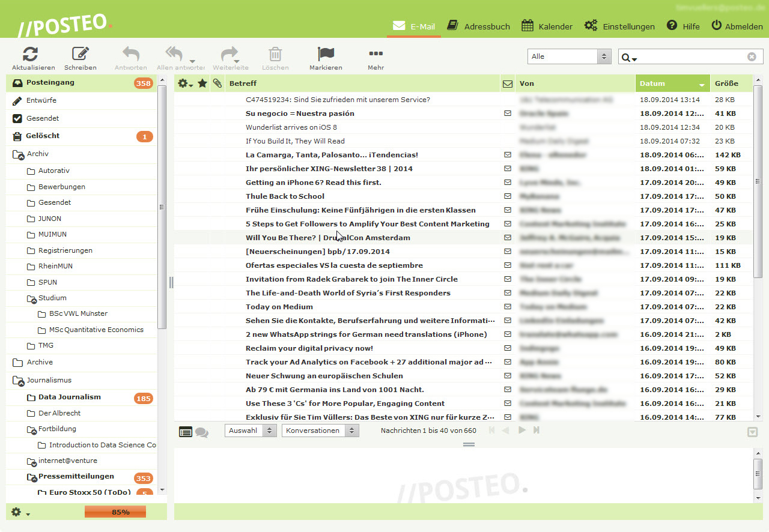Open the 'Konversationen' mode dropdown
Image resolution: width=769 pixels, height=532 pixels.
point(320,431)
